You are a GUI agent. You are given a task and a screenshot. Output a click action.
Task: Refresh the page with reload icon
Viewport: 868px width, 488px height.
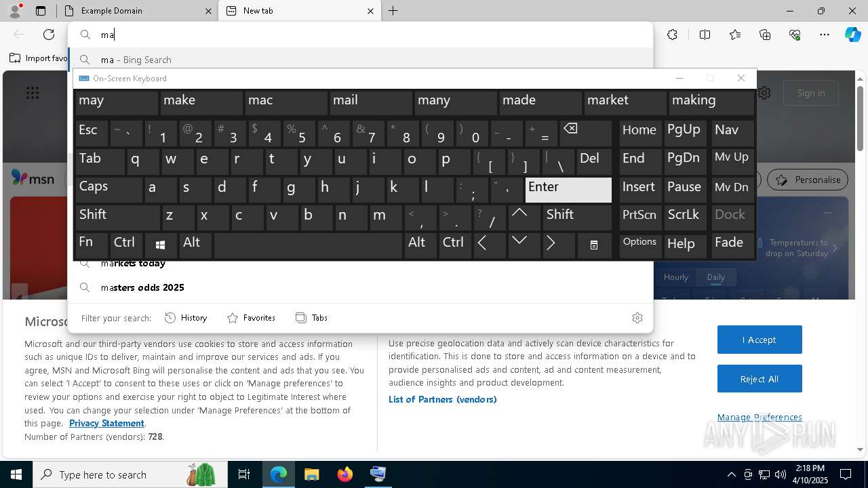point(49,35)
